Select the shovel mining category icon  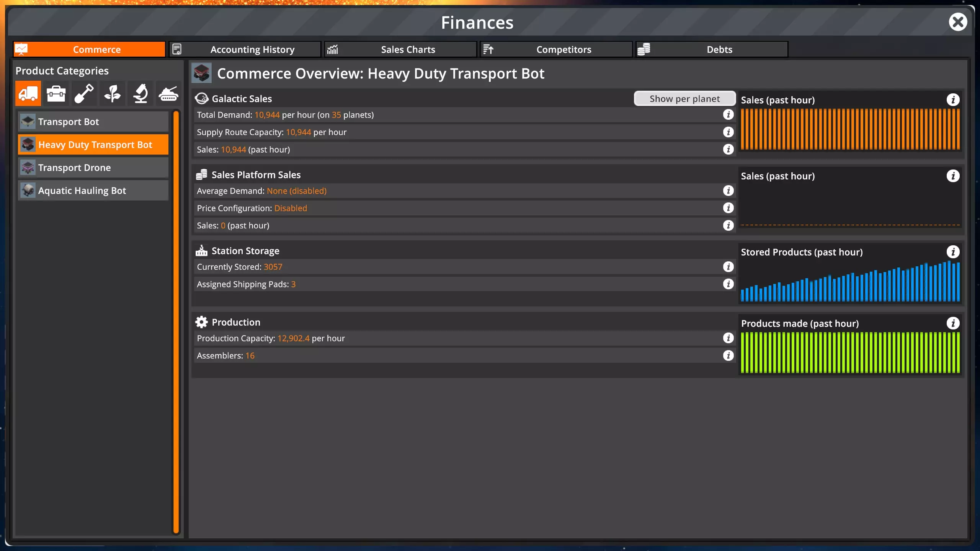pos(84,93)
